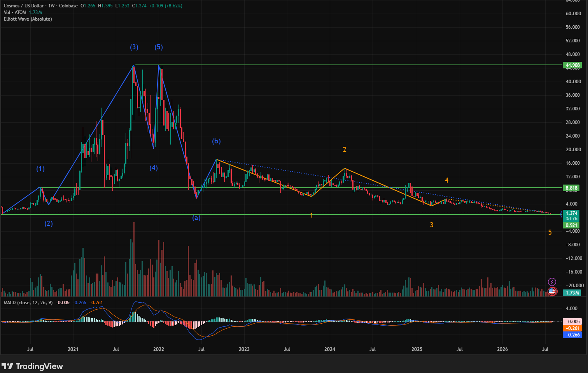Click the 20.000 price axis tick
The image size is (588, 373).
tap(573, 150)
